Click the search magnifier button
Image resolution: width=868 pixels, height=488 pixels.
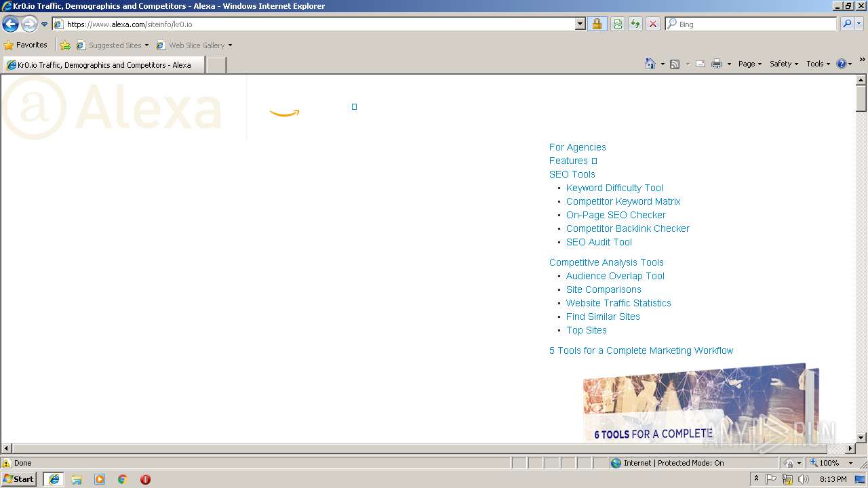pyautogui.click(x=847, y=24)
